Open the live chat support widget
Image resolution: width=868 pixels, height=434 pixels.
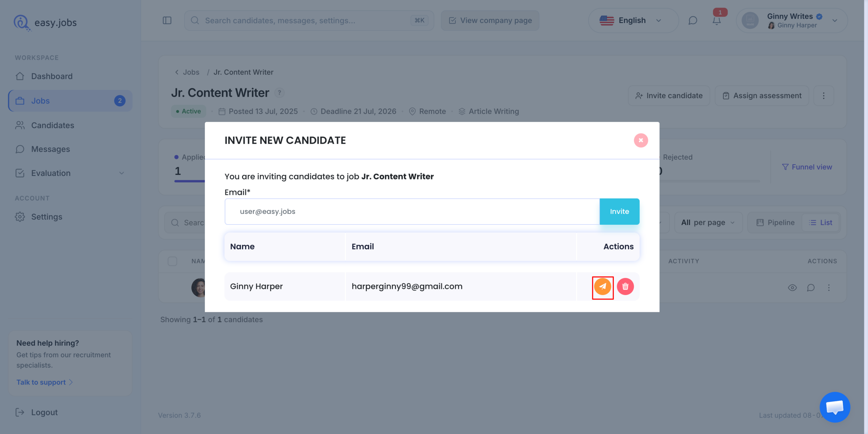point(835,407)
